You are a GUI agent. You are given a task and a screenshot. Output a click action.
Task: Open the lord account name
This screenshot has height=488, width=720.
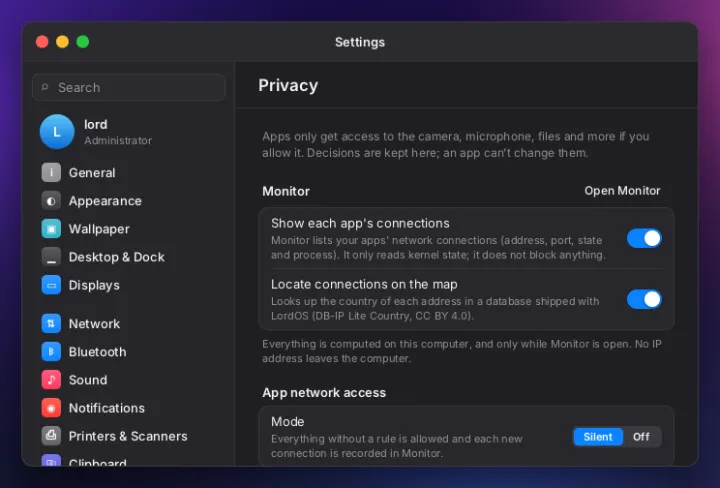pos(96,124)
